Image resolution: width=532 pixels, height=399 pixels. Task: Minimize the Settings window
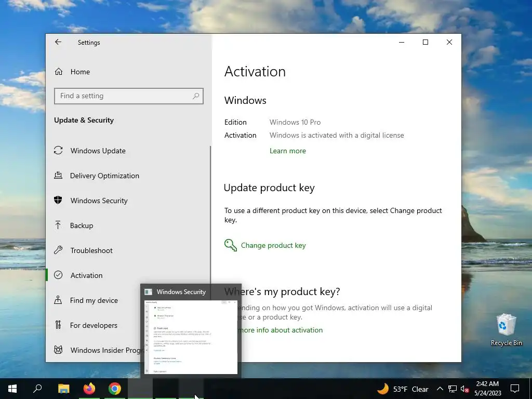point(402,42)
